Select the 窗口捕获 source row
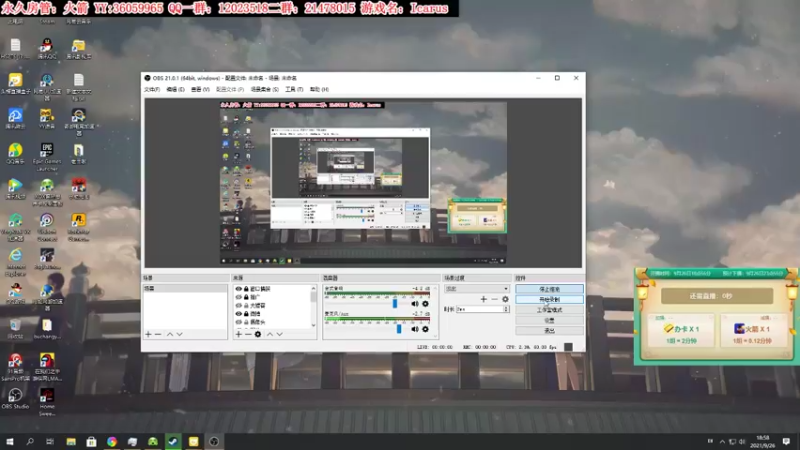 [x=273, y=289]
